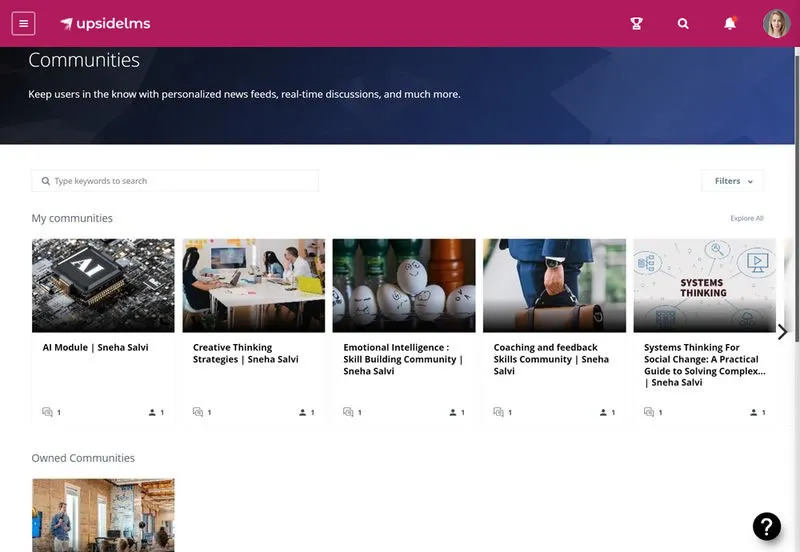Open the owned community presenter thumbnail
The height and width of the screenshot is (552, 800).
(x=103, y=515)
